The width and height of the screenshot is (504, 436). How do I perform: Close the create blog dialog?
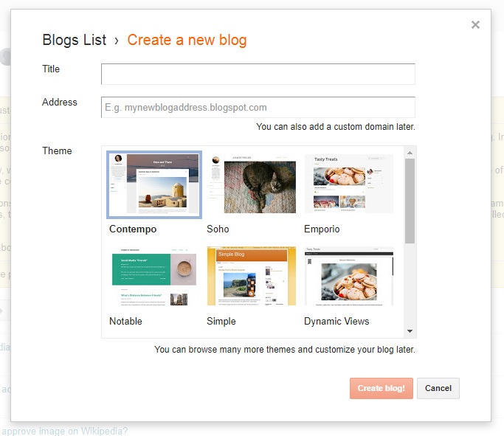tap(475, 25)
